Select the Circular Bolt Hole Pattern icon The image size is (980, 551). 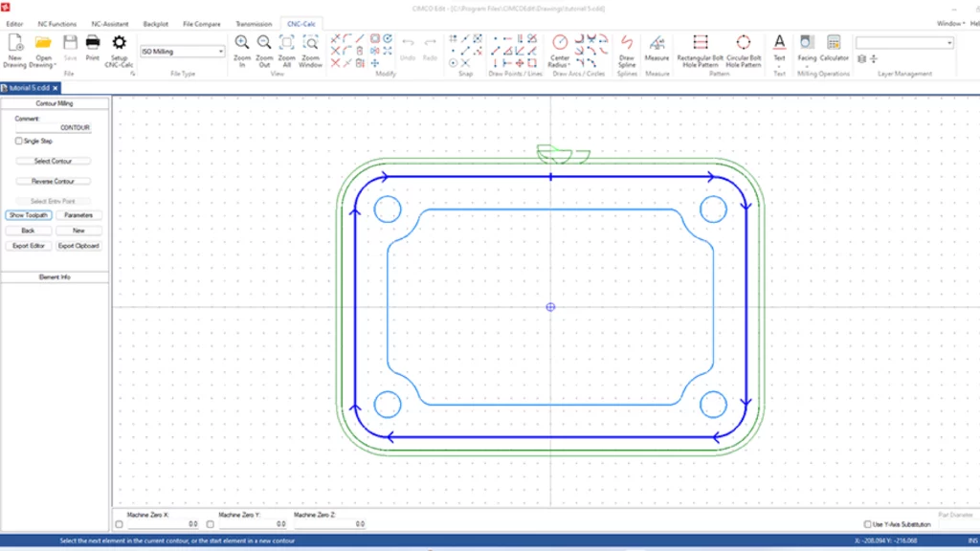point(744,43)
